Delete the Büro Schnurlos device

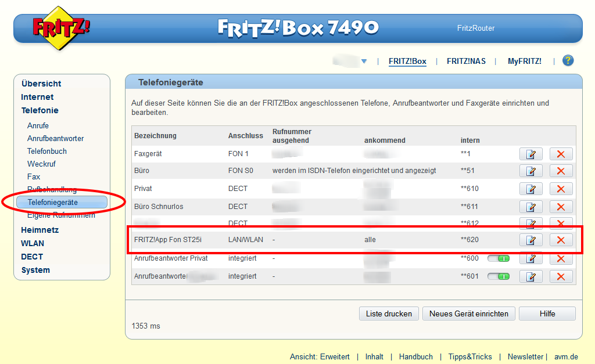tap(561, 207)
